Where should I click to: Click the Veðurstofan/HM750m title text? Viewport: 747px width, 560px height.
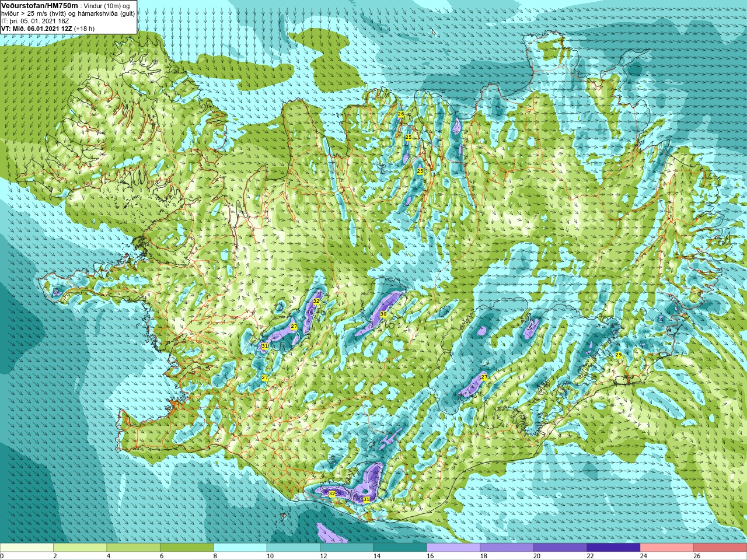coord(40,5)
